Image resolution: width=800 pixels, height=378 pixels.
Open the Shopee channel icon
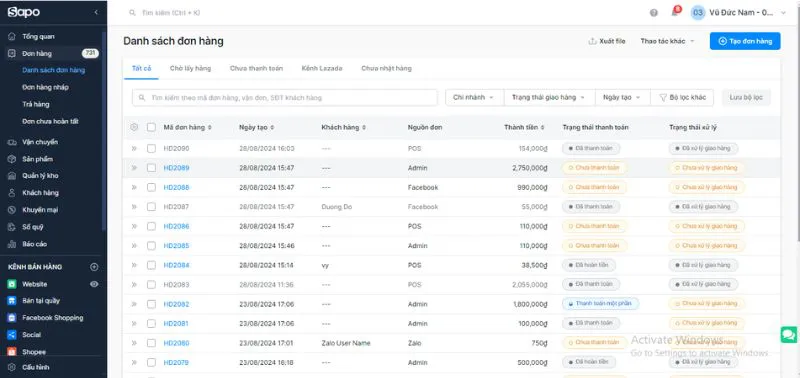point(12,351)
